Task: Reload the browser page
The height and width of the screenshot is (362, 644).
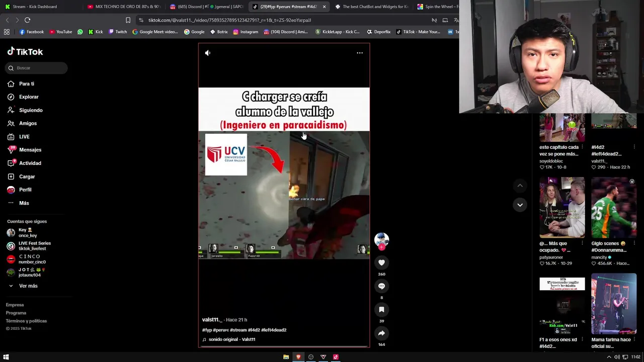Action: (x=27, y=20)
